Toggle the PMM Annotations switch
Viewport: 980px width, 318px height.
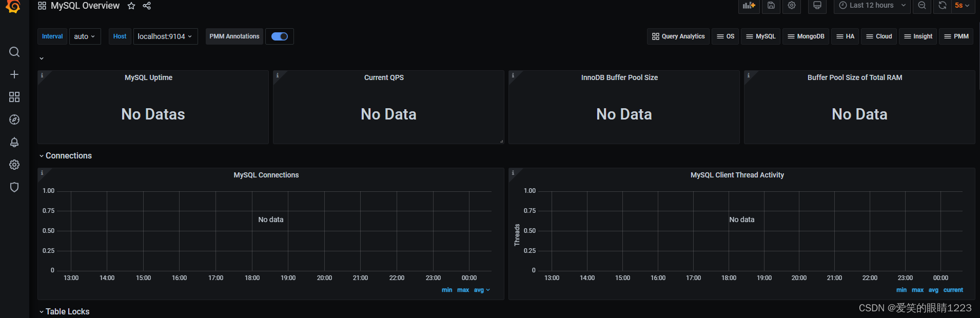pyautogui.click(x=280, y=36)
